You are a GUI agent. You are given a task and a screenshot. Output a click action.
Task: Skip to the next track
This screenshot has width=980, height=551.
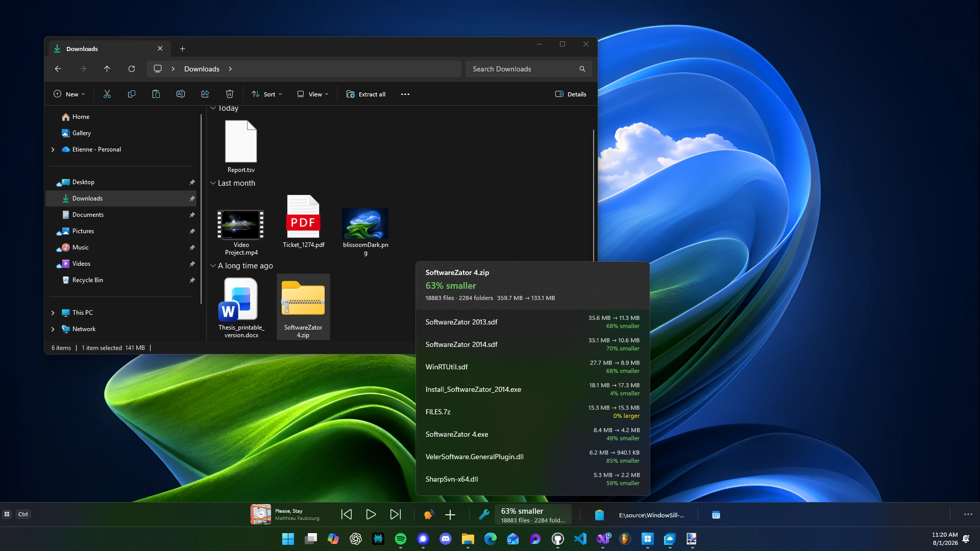pyautogui.click(x=396, y=515)
